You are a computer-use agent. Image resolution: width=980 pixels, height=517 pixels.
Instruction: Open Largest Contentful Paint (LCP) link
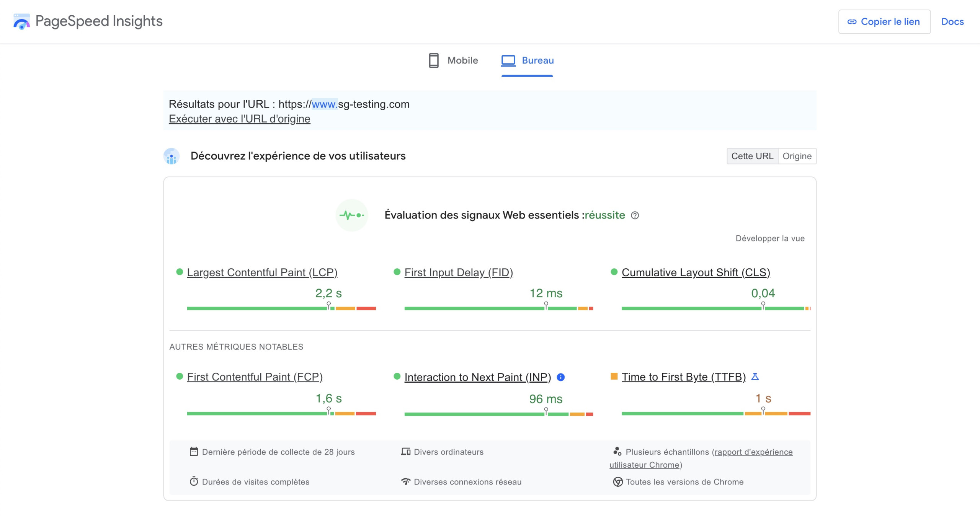tap(262, 272)
